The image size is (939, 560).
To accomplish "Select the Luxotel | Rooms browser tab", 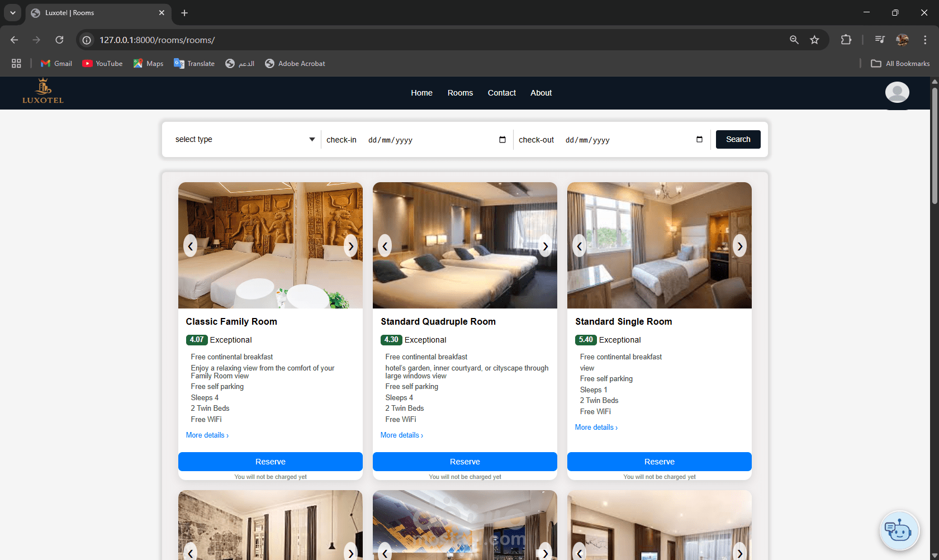I will [x=98, y=13].
